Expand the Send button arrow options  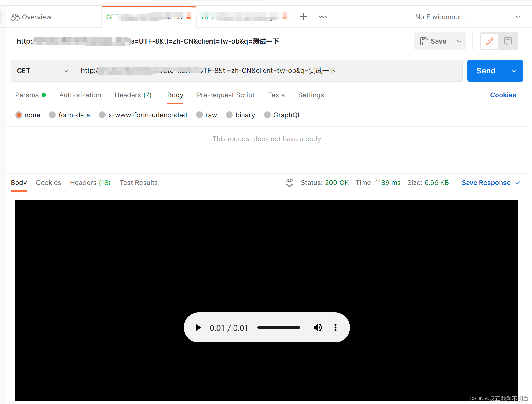[x=514, y=71]
